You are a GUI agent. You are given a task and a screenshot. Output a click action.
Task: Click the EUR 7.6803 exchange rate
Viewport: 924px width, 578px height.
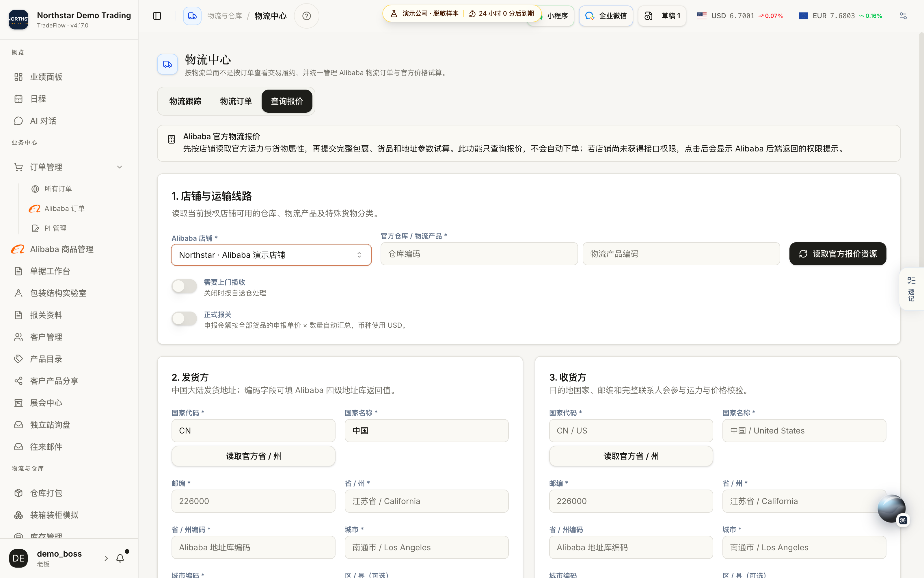coord(840,16)
